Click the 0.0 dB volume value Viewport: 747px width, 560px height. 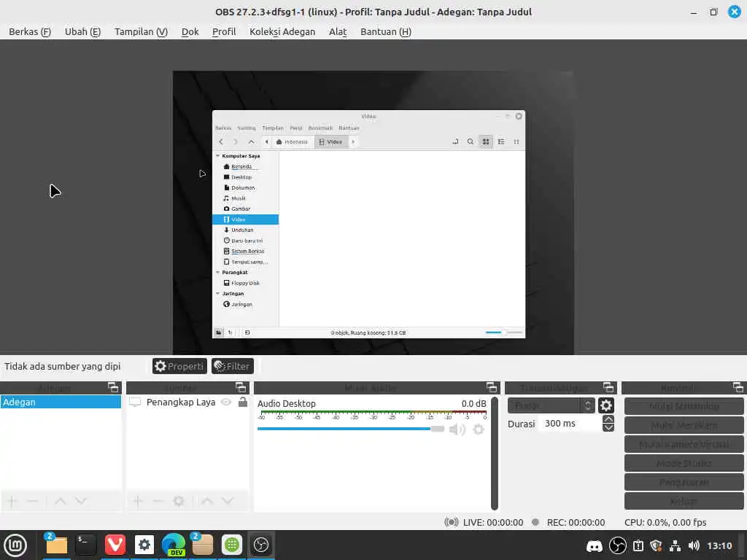(x=473, y=404)
